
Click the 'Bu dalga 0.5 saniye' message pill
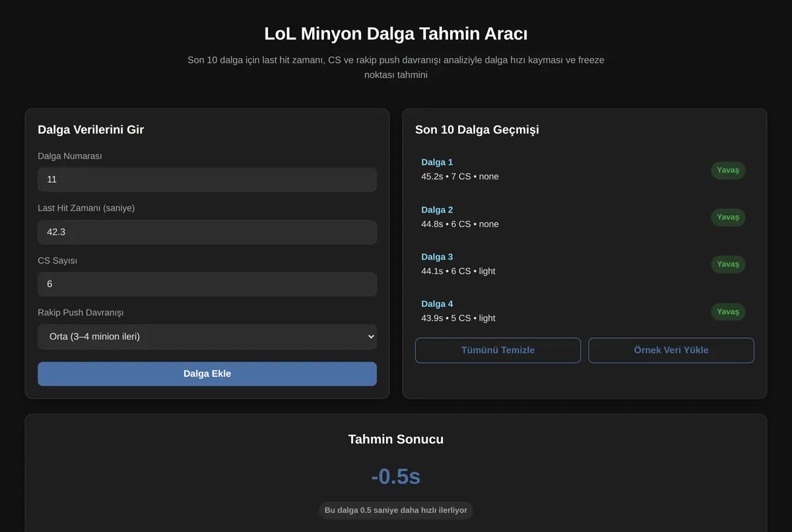click(396, 510)
